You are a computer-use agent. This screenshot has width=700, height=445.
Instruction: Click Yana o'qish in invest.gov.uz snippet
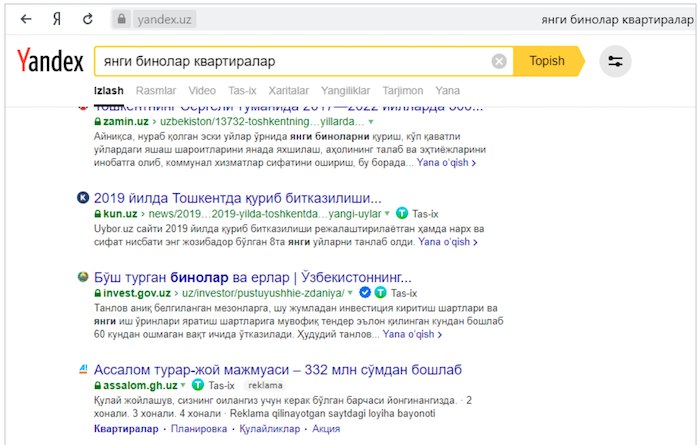point(412,334)
